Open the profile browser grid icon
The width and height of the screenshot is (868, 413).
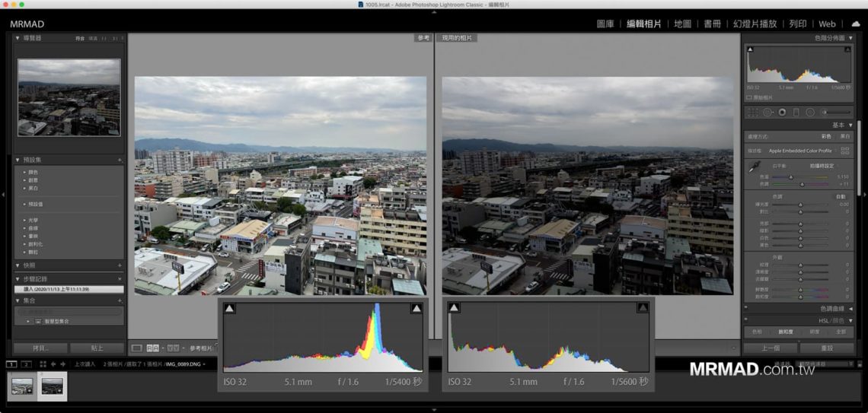844,151
